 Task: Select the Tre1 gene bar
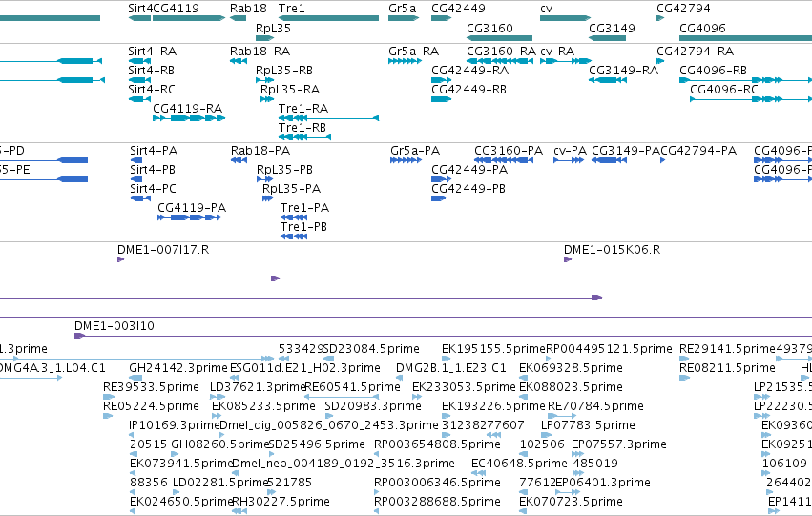329,18
